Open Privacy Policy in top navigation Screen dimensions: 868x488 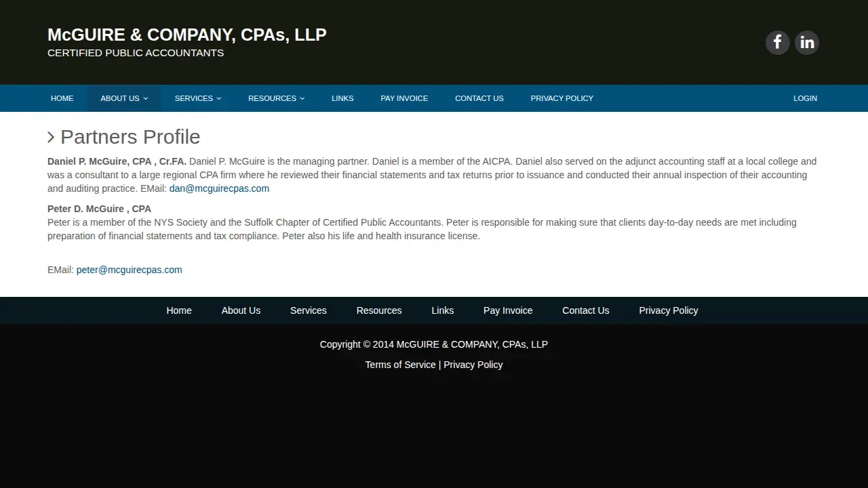[562, 98]
